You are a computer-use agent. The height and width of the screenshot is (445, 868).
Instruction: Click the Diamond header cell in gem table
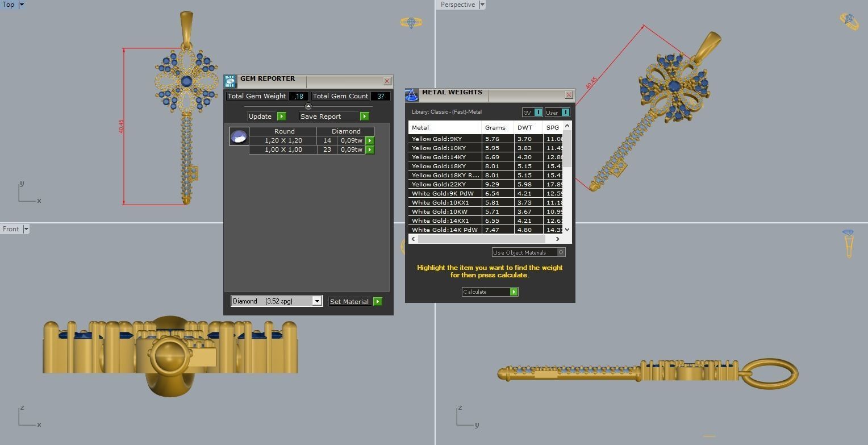(x=346, y=131)
